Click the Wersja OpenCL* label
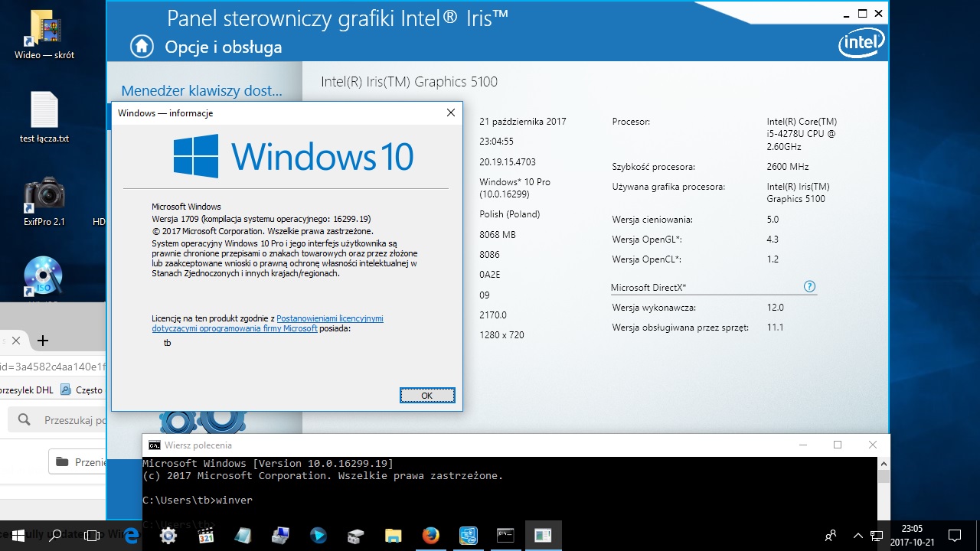 click(647, 259)
